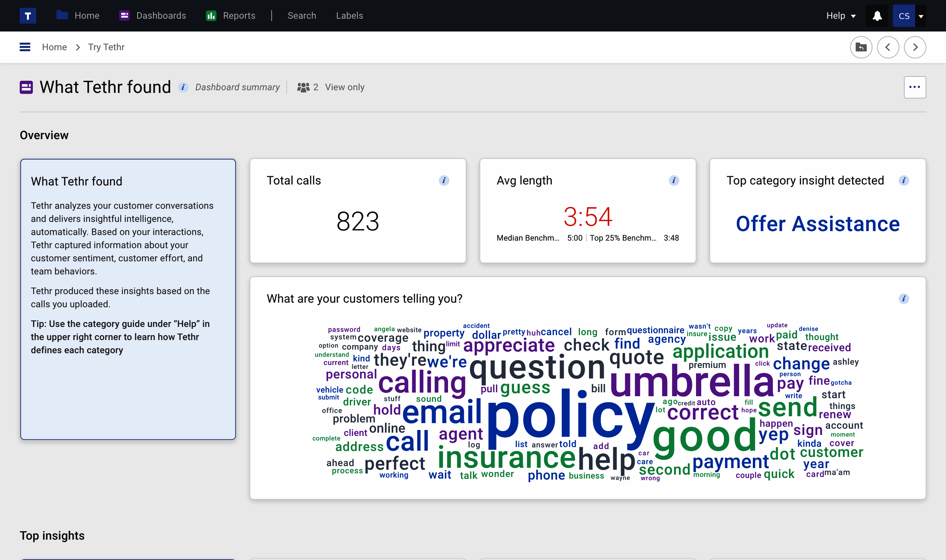
Task: Open the notifications bell
Action: point(877,16)
